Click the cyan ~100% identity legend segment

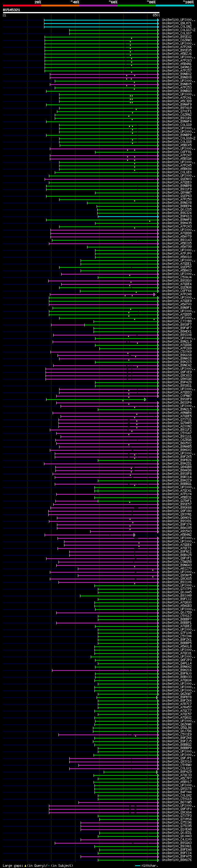[175, 6]
